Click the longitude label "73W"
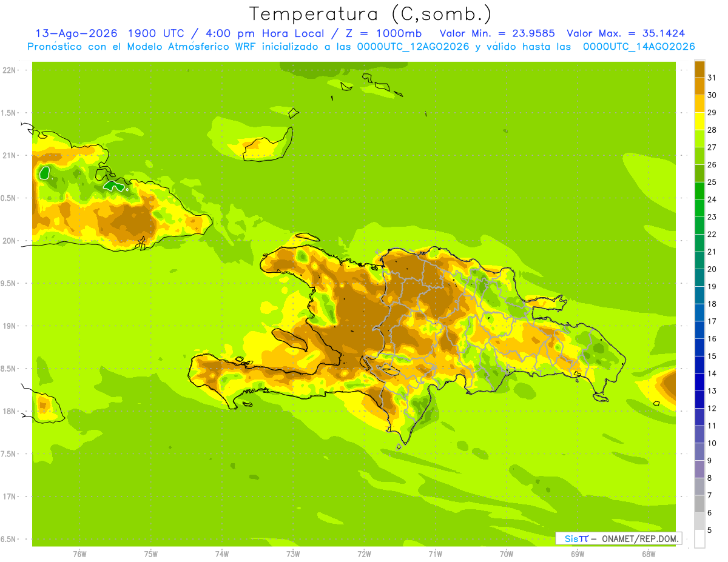This screenshot has height=562, width=728. [293, 554]
